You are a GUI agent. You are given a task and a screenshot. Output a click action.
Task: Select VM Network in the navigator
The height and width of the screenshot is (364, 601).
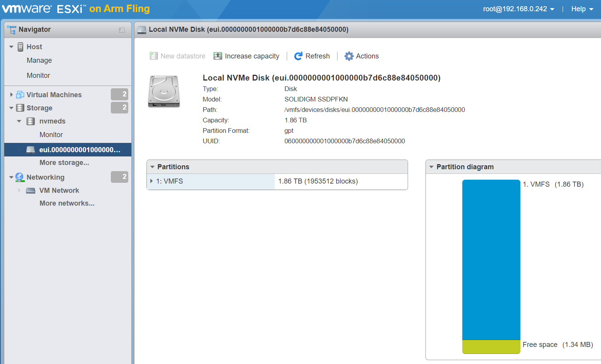coord(59,191)
